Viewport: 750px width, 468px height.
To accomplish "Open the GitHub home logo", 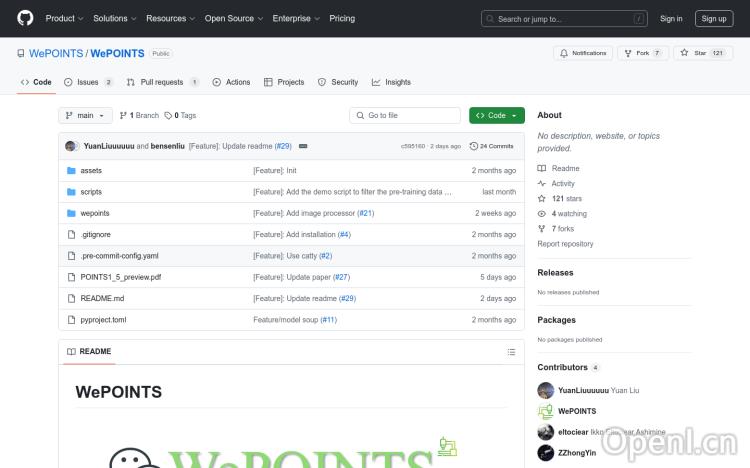I will [x=25, y=18].
